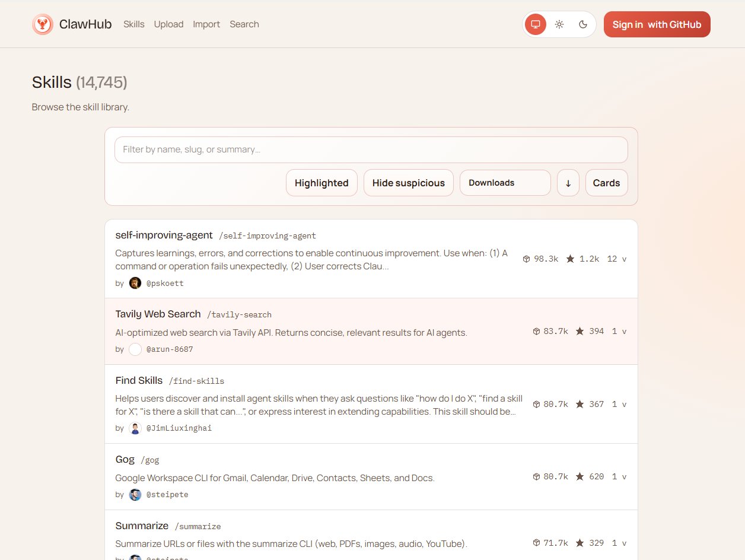Click the avatar of @pskoett
The width and height of the screenshot is (745, 560).
click(135, 283)
